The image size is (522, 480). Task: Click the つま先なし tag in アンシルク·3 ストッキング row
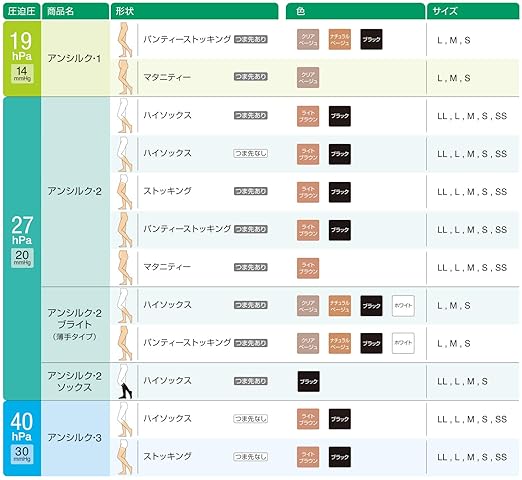tap(251, 457)
